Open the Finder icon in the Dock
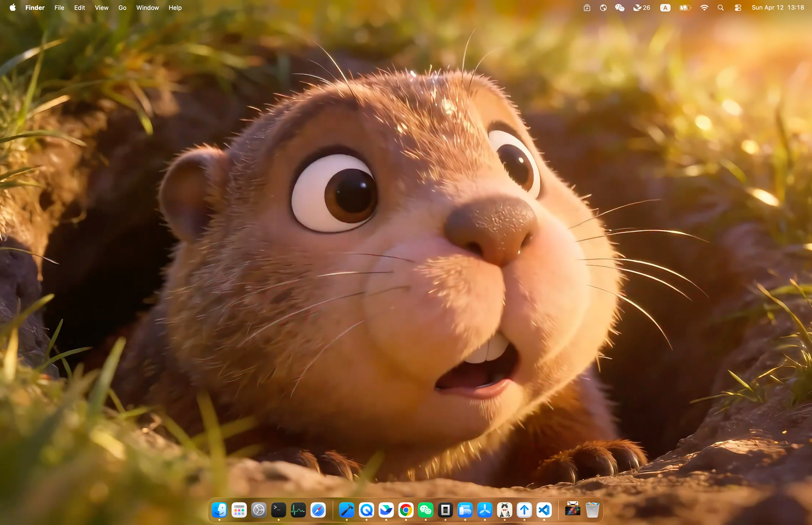812x525 pixels. [x=219, y=510]
